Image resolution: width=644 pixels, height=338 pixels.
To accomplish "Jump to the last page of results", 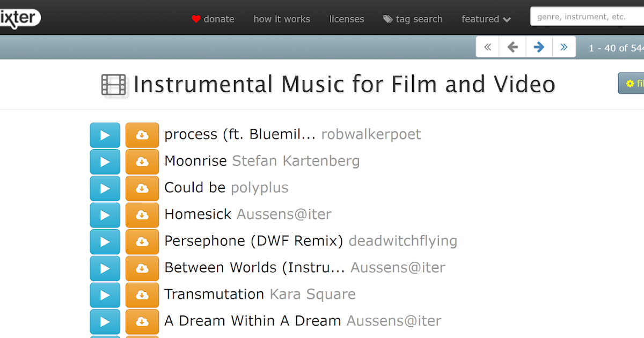I will 563,47.
